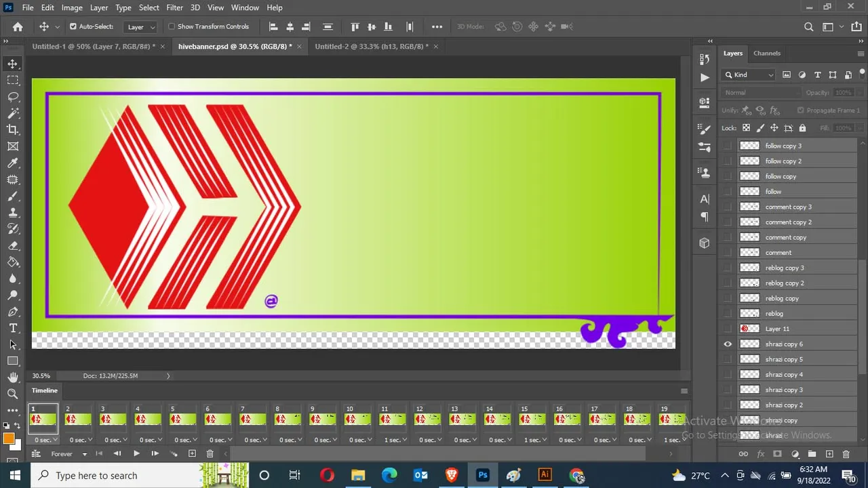Filter layers by pixel layer icon

point(787,75)
